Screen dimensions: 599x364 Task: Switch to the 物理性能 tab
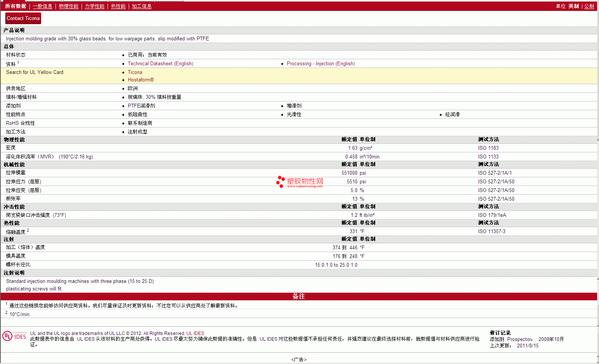click(68, 6)
